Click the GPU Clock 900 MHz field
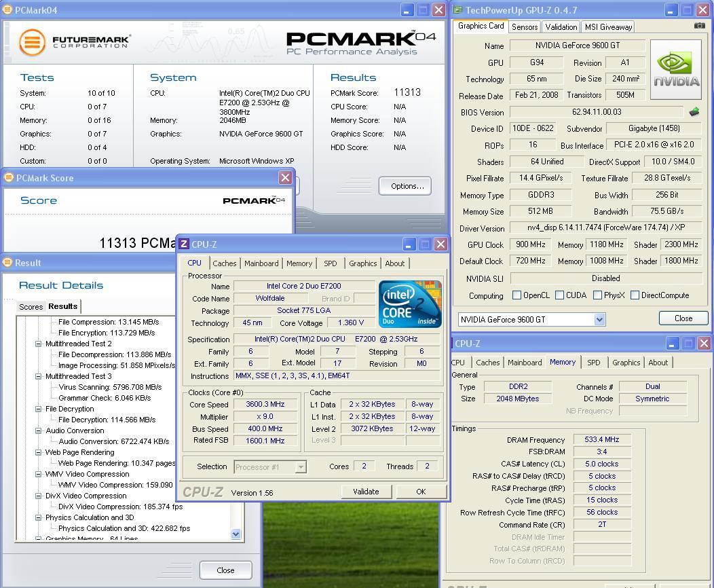 (x=531, y=244)
